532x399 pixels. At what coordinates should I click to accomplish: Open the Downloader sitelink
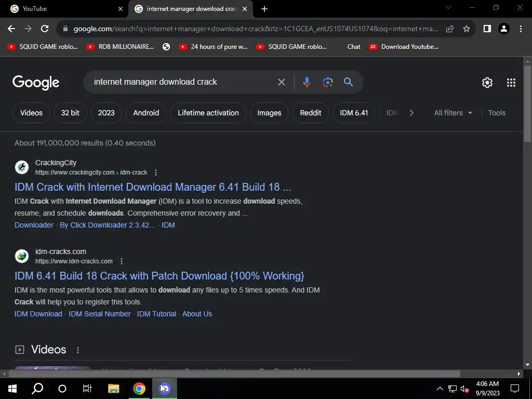pos(34,225)
